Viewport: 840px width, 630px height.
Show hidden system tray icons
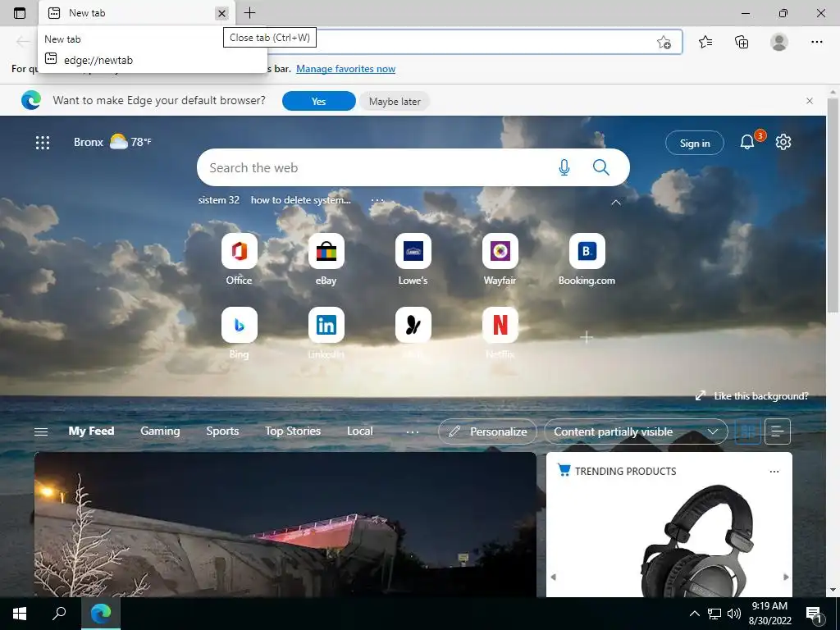(694, 614)
